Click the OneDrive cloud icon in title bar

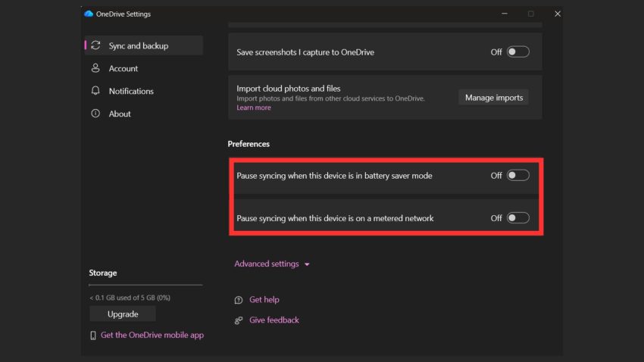pos(89,14)
